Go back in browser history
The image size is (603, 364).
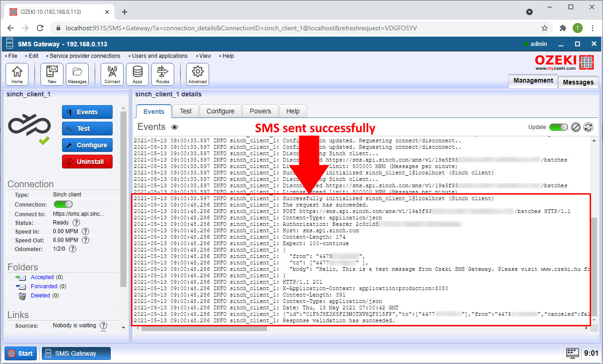click(x=11, y=28)
